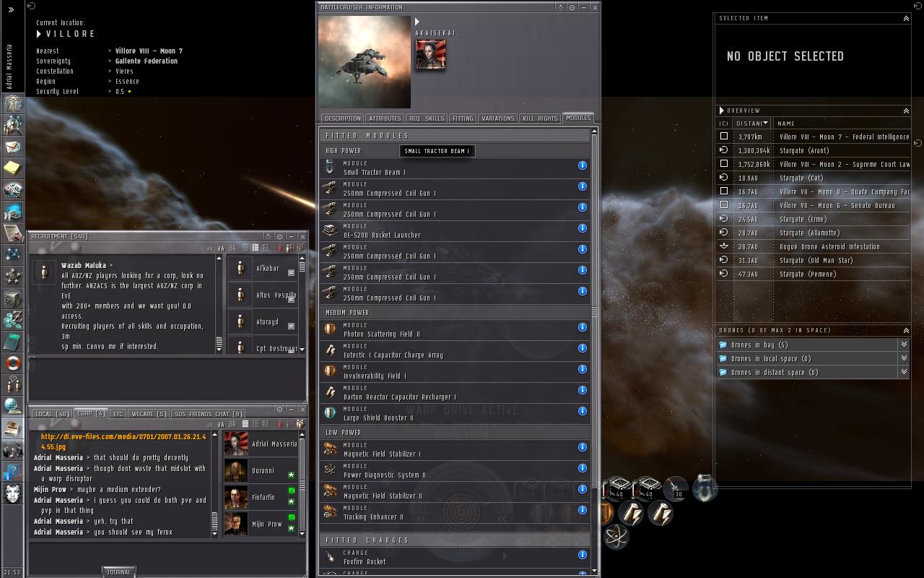Click the battlecruiser ship preview image
The image size is (924, 578).
365,62
